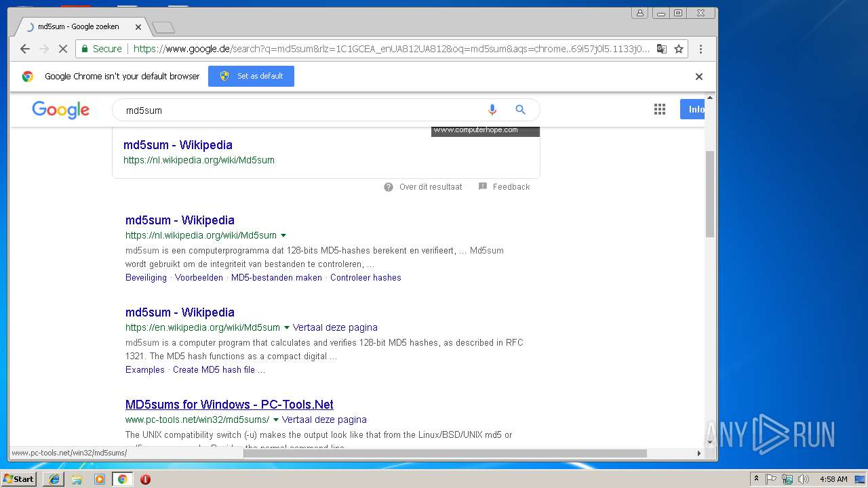Click the green Secure padlock icon

pos(85,49)
